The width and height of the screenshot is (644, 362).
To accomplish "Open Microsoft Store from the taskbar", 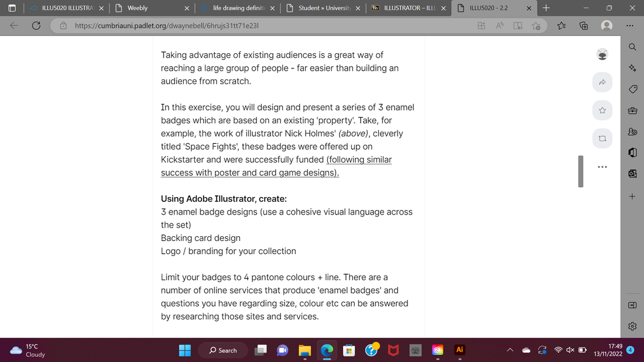I will (349, 350).
